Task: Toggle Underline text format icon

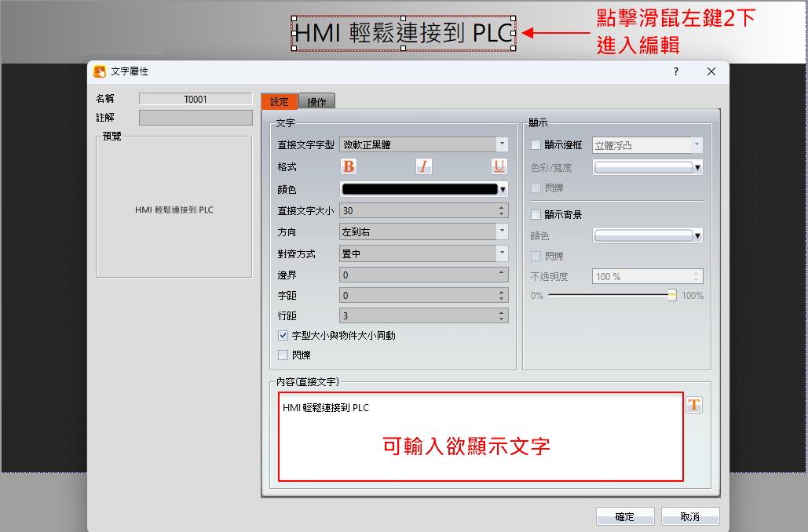Action: [499, 166]
